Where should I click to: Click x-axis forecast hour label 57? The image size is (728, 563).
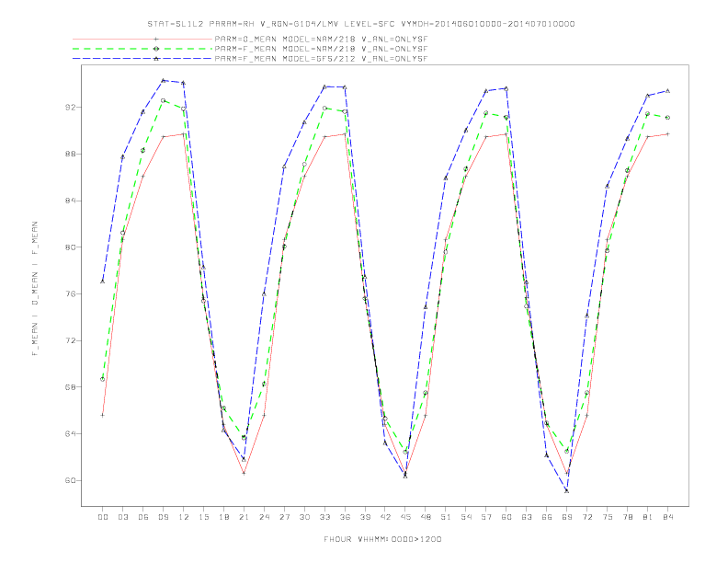click(486, 517)
